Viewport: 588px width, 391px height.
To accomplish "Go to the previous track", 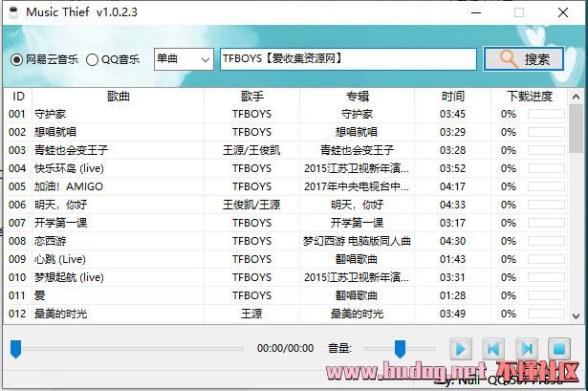I will point(493,349).
